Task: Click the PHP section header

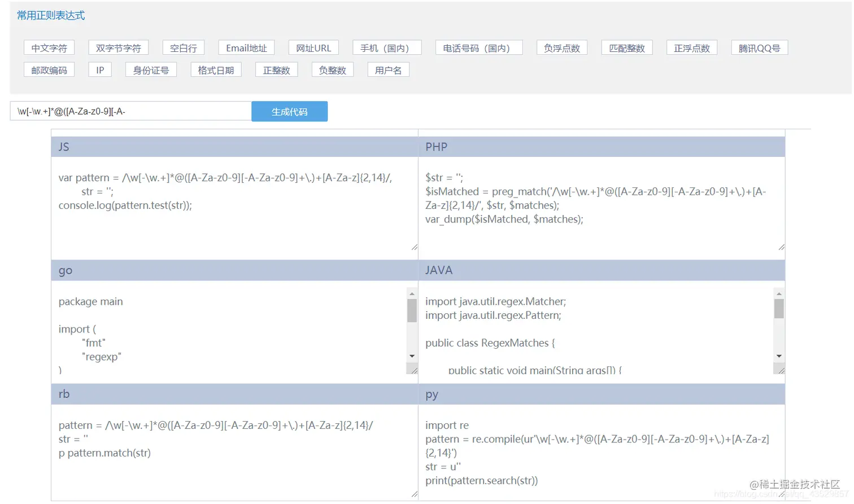Action: coord(602,147)
